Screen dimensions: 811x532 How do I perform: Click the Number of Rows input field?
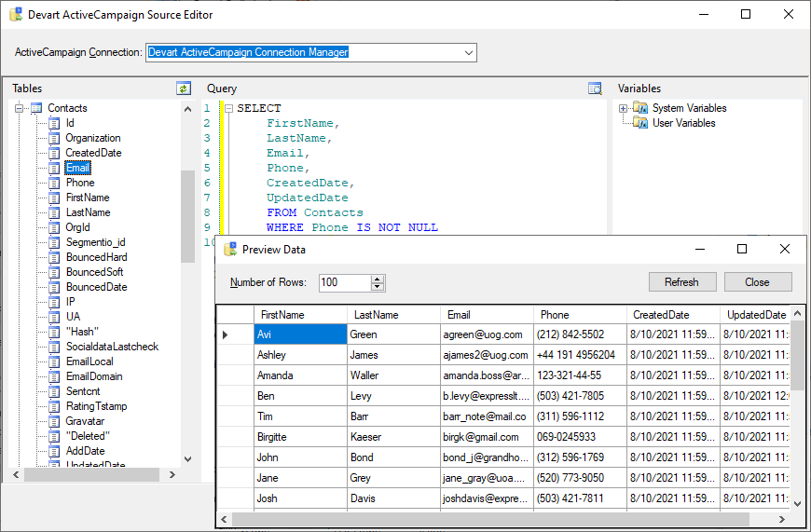(343, 282)
